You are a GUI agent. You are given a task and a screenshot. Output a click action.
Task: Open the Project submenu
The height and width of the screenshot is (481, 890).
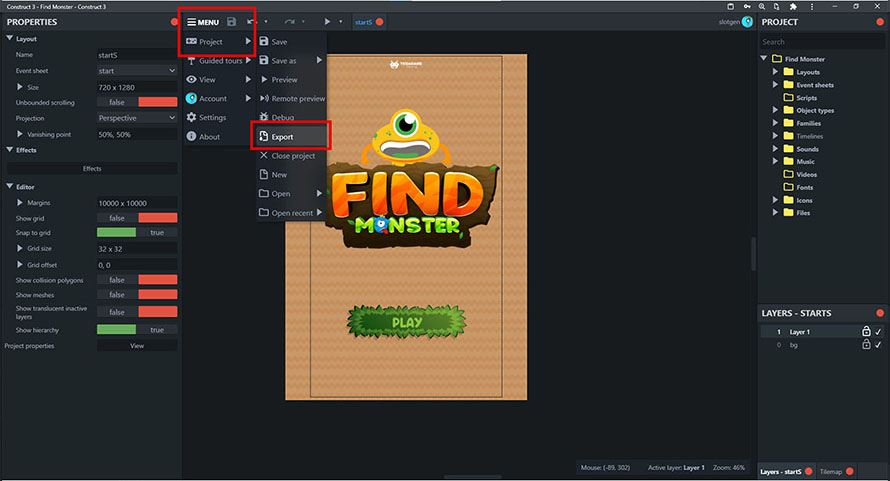(x=218, y=41)
